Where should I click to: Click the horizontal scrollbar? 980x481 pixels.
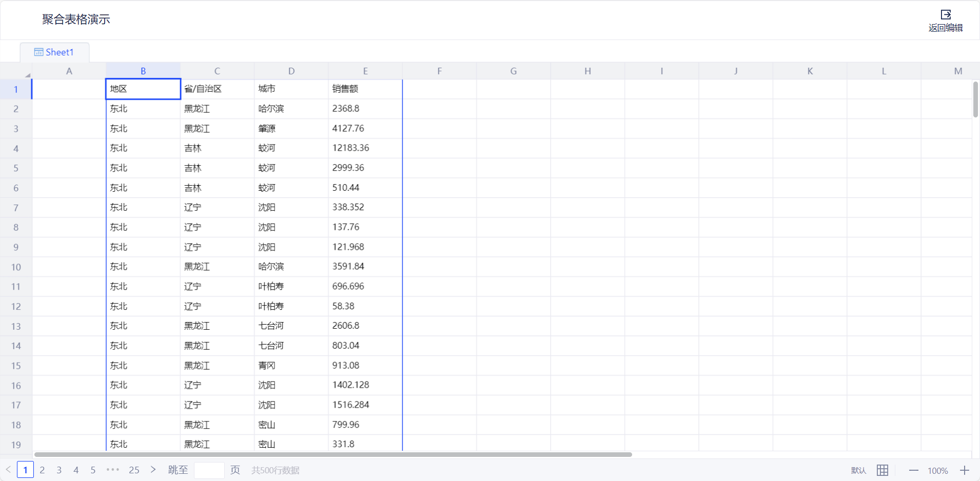pos(332,454)
